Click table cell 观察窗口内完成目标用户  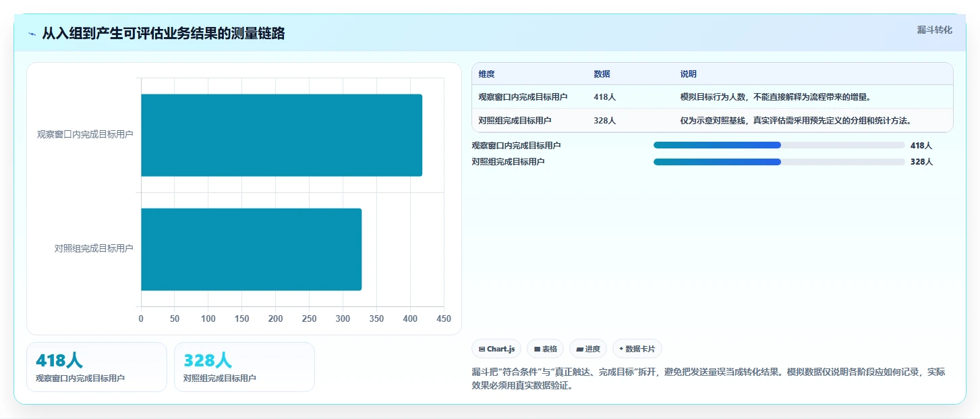[x=523, y=97]
